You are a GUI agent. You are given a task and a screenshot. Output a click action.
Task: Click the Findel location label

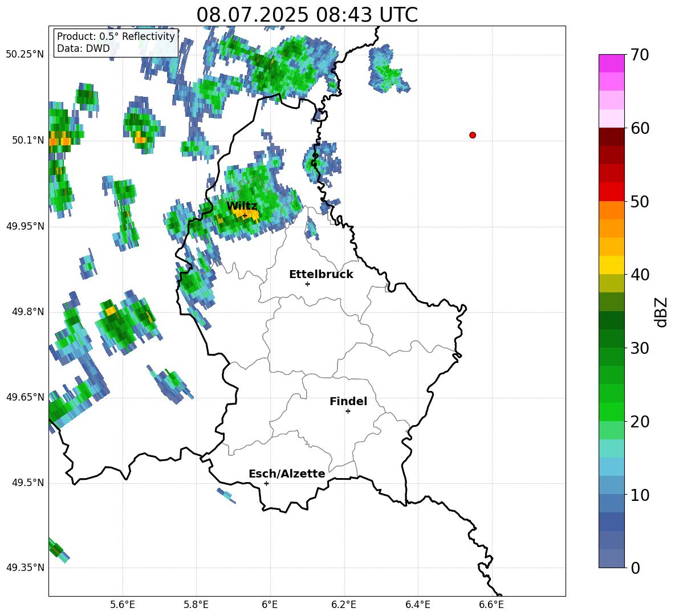[x=348, y=401]
